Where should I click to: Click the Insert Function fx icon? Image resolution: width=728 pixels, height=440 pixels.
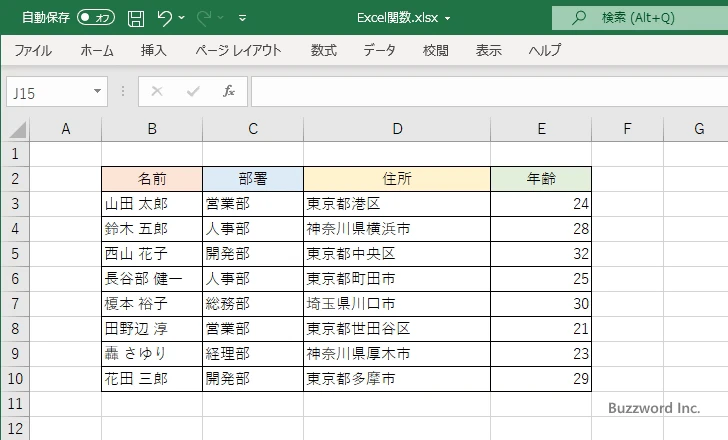(x=229, y=91)
